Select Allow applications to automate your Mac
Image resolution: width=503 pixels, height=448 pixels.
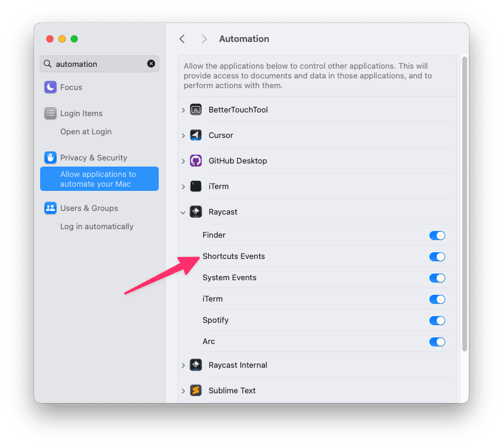[x=99, y=179]
